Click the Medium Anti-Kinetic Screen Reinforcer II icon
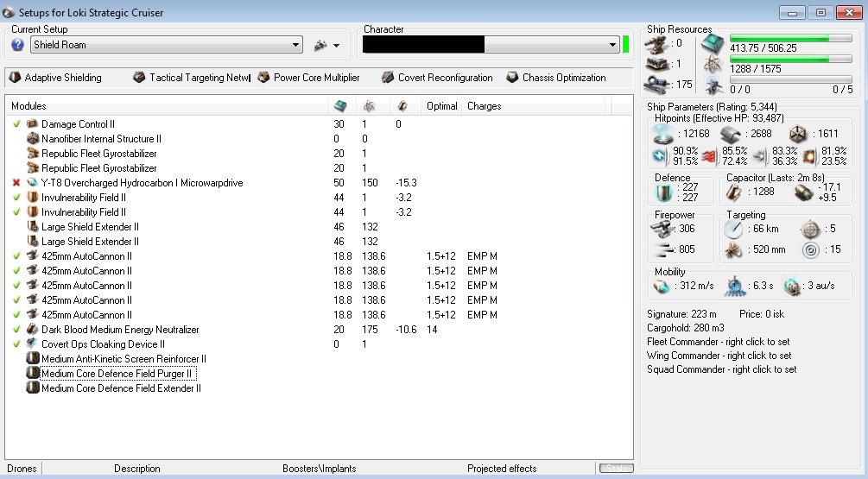The height and width of the screenshot is (479, 868). click(x=33, y=359)
